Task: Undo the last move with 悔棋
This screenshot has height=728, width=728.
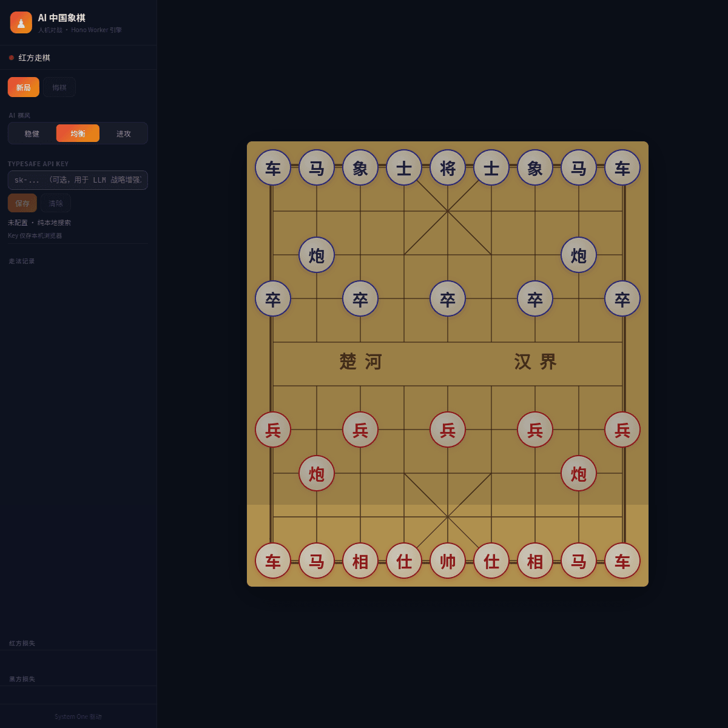Action: [59, 87]
